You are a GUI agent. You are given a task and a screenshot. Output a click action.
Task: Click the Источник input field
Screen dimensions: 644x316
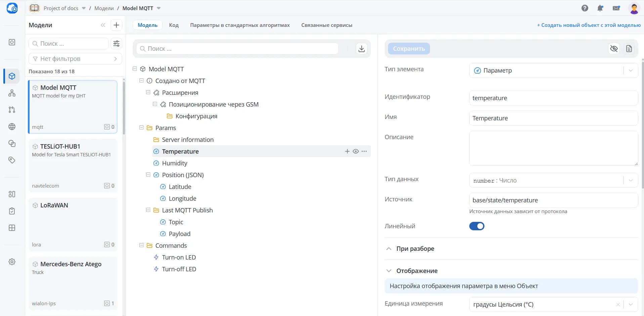coord(553,200)
